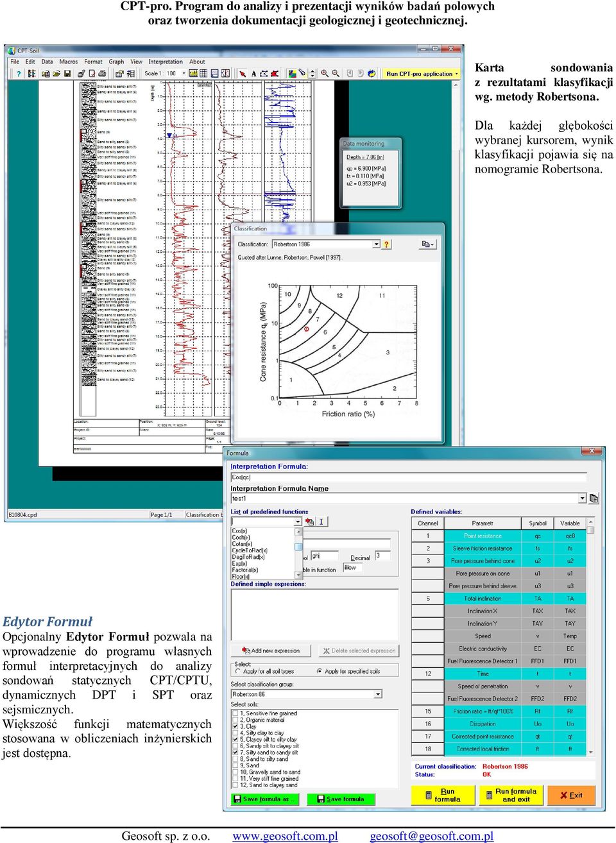Click the circular refresh toolbar icon
616x843 pixels.
click(372, 74)
